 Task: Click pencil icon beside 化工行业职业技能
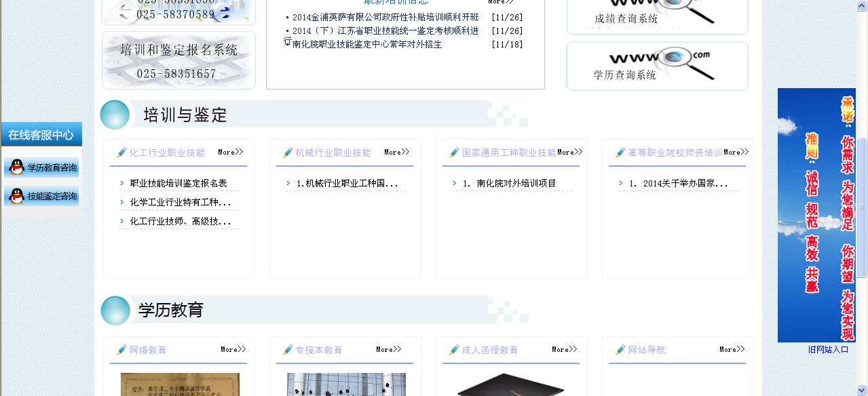[121, 153]
